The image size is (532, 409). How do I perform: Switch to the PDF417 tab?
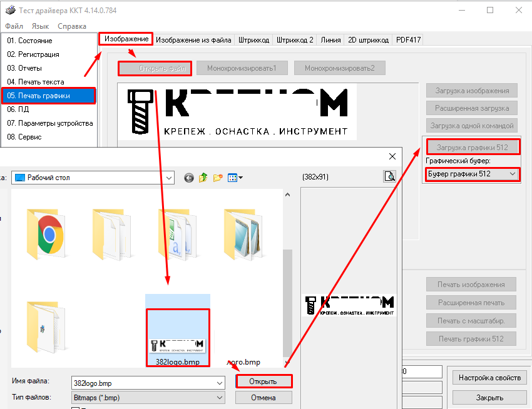click(x=409, y=39)
